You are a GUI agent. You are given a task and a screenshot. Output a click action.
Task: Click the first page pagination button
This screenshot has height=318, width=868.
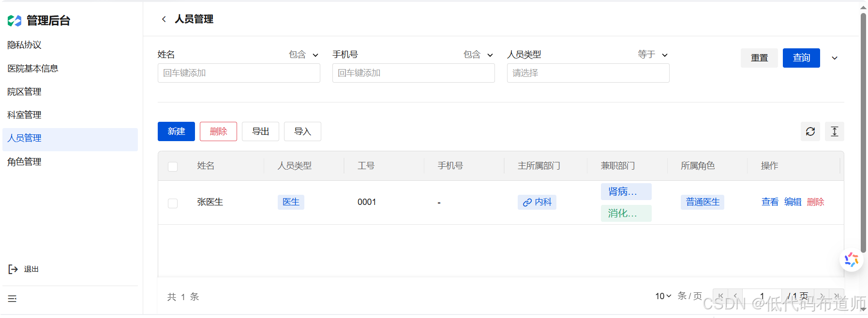tap(720, 296)
